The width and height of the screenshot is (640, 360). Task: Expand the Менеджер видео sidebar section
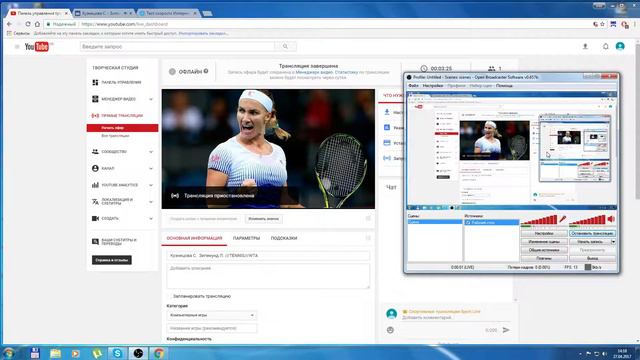151,99
